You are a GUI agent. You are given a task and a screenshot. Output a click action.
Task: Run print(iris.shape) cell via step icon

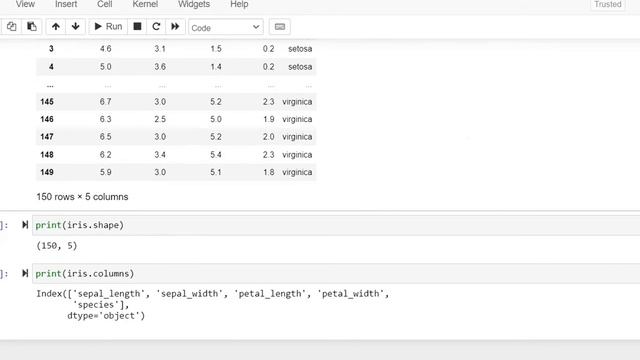tap(25, 225)
